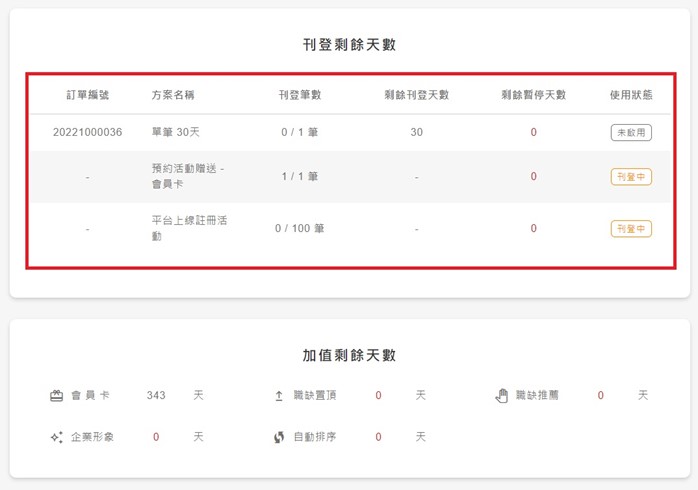Click the 會員卡 membership card icon
The width and height of the screenshot is (698, 490).
(x=57, y=395)
